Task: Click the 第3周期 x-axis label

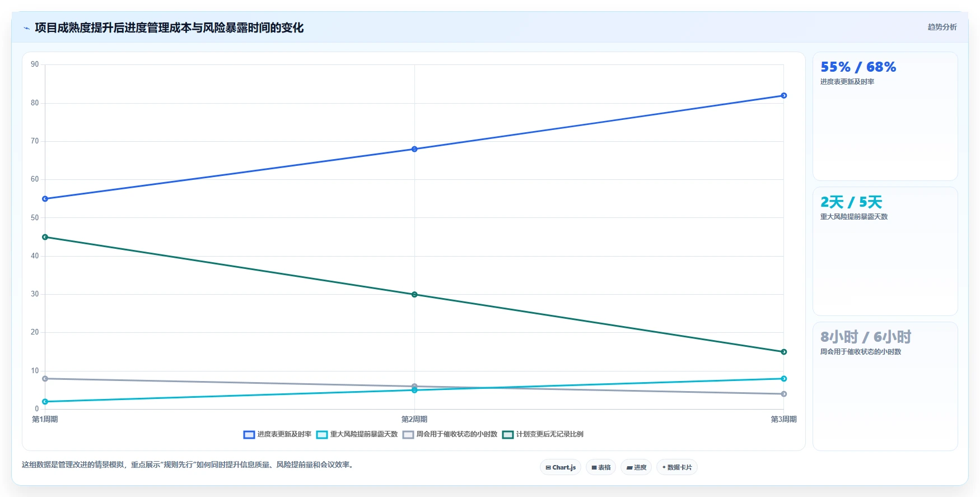Action: tap(783, 419)
